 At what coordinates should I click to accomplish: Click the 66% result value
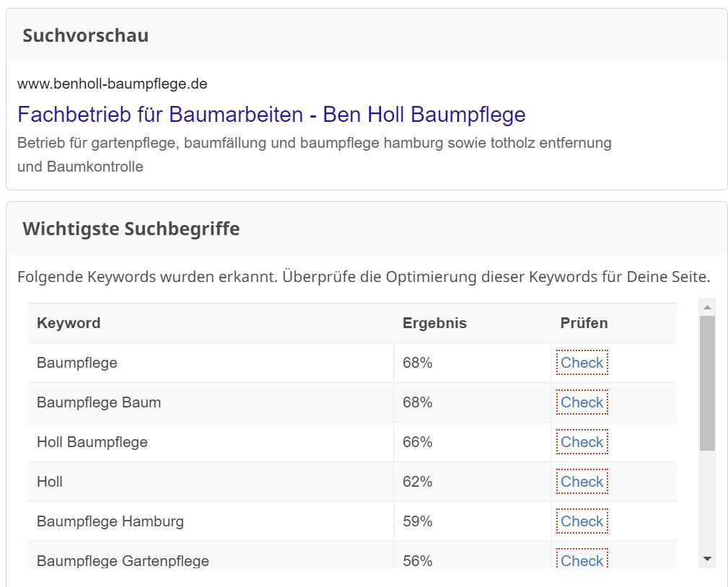coord(418,442)
